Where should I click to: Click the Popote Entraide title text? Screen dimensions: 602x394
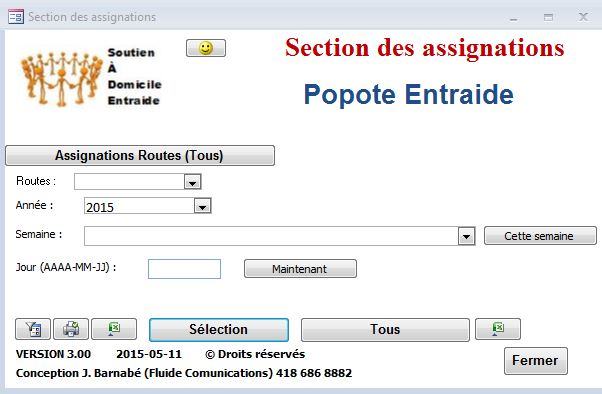pyautogui.click(x=408, y=94)
